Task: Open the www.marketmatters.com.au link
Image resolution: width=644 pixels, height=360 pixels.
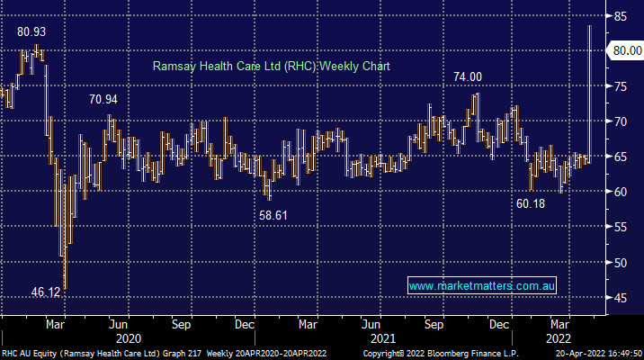Action: pyautogui.click(x=482, y=285)
